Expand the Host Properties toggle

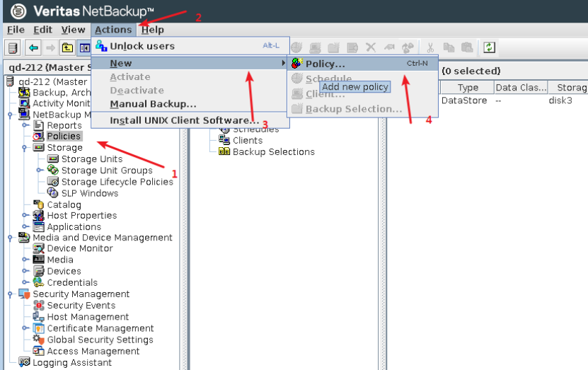[x=25, y=215]
